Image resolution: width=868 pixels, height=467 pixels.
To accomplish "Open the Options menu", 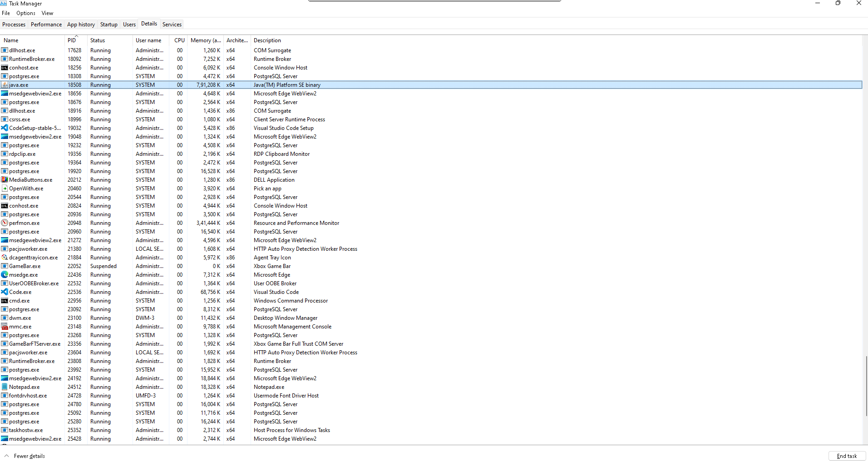I will click(26, 13).
